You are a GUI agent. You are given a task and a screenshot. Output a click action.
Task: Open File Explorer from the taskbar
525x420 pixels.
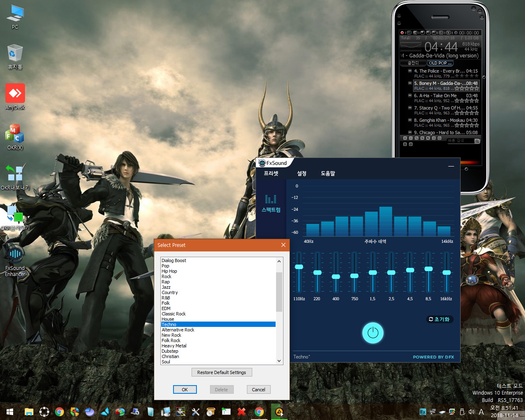click(x=29, y=412)
